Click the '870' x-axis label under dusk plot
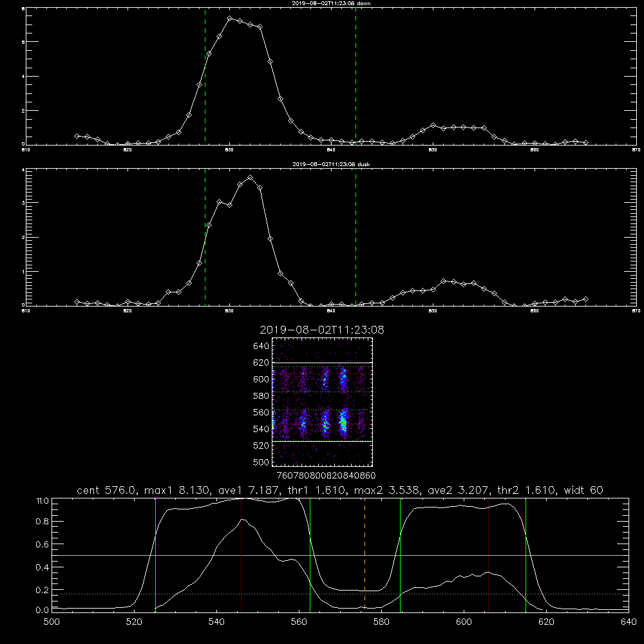This screenshot has width=644, height=644. 636,311
